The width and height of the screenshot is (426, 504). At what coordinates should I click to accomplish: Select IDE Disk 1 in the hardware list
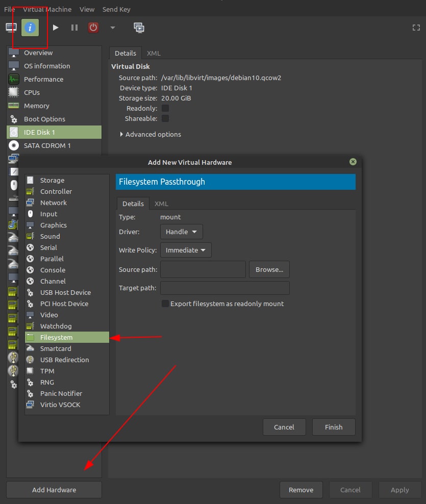click(54, 132)
